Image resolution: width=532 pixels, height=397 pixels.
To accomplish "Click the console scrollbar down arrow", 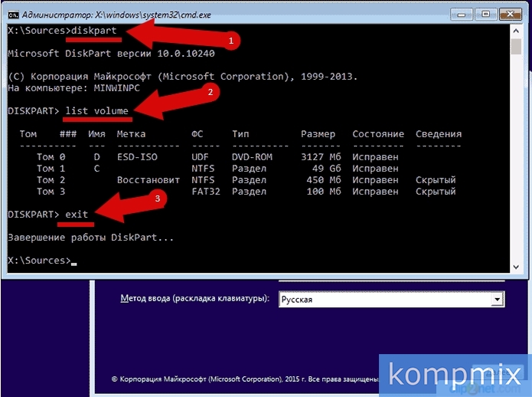I will (x=516, y=267).
